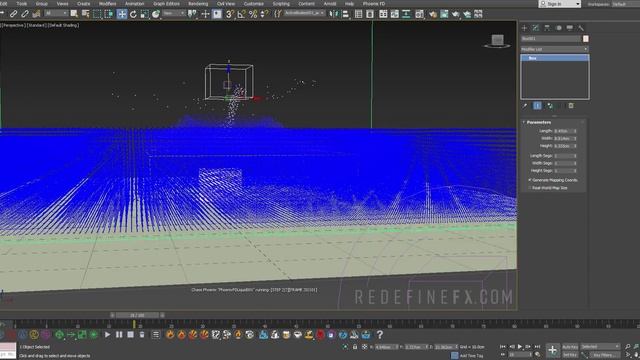Screen dimensions: 640x360
Task: Switch to the Create command panel tab
Action: [524, 28]
